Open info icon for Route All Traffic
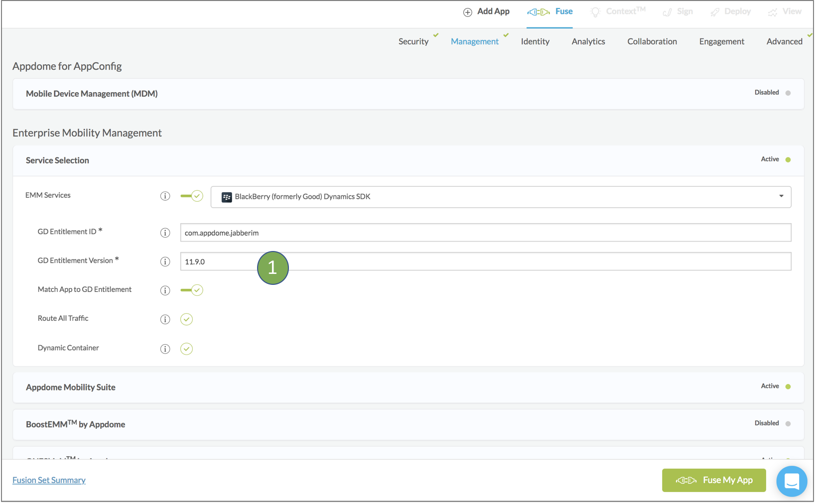This screenshot has width=815, height=504. (165, 319)
